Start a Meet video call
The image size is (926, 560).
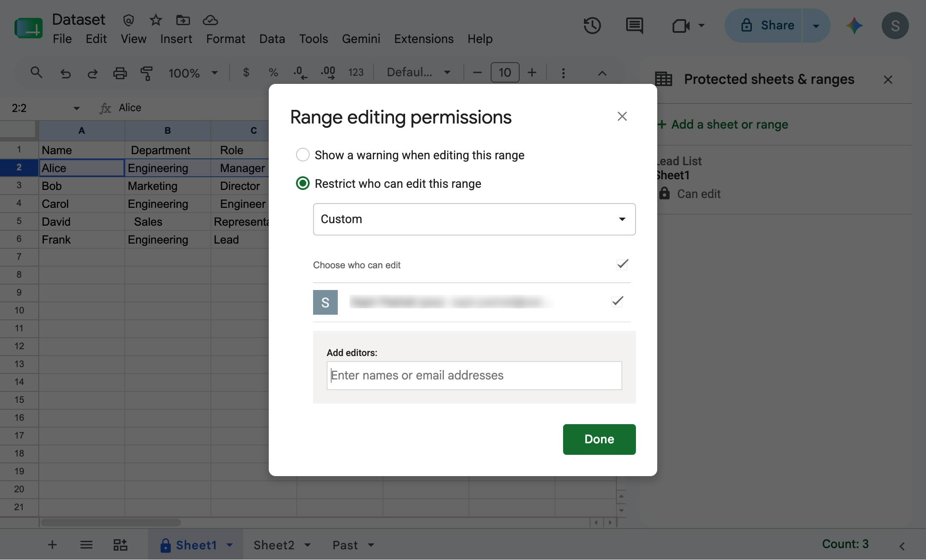[681, 26]
